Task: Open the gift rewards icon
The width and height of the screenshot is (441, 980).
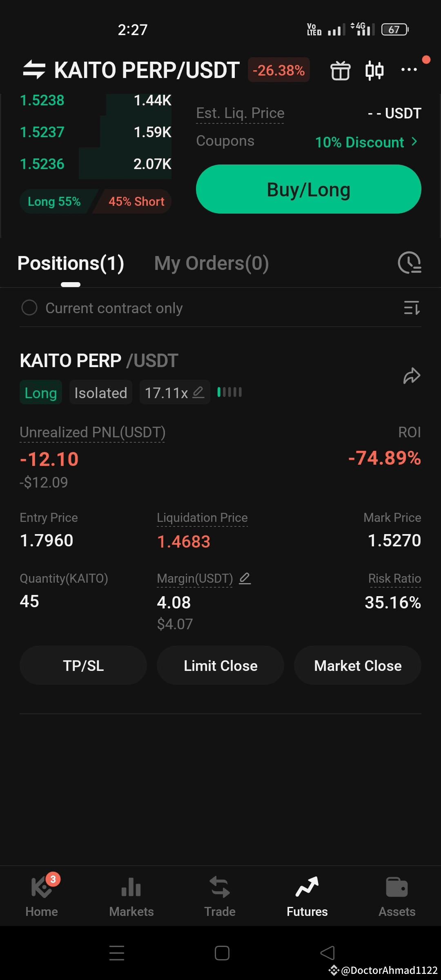Action: coord(340,70)
